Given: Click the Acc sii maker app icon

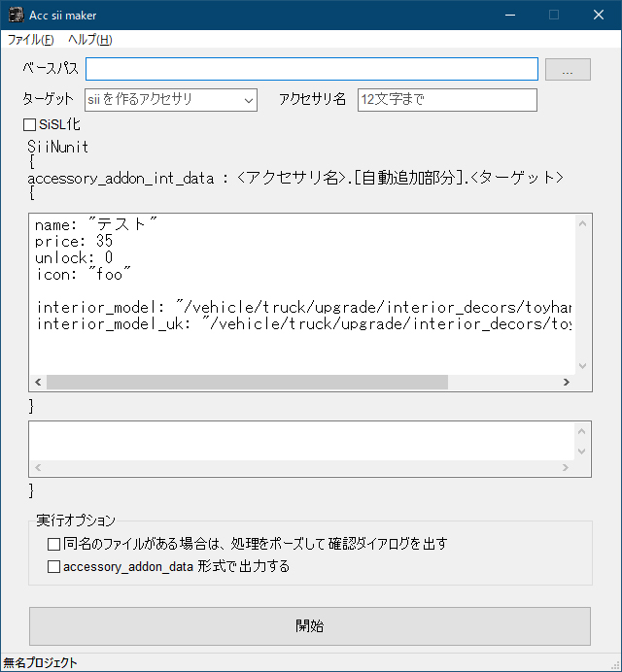Looking at the screenshot, I should click(x=17, y=15).
